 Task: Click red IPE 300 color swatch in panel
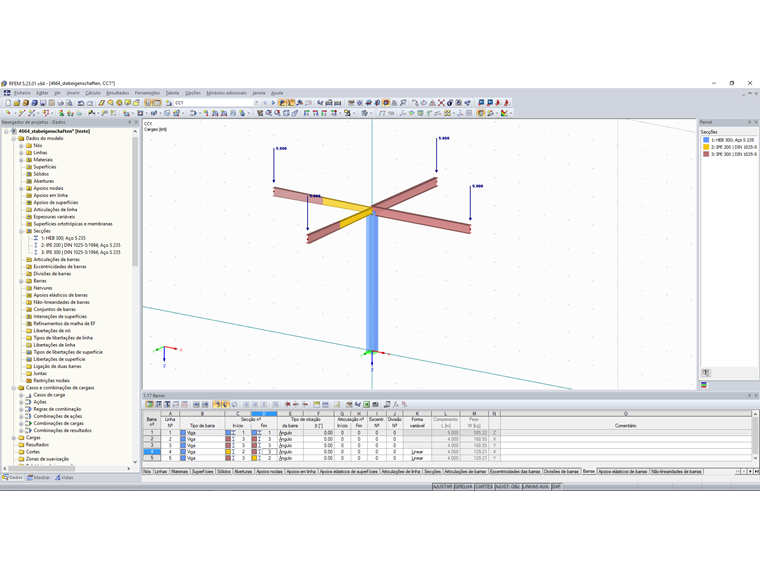pos(706,154)
